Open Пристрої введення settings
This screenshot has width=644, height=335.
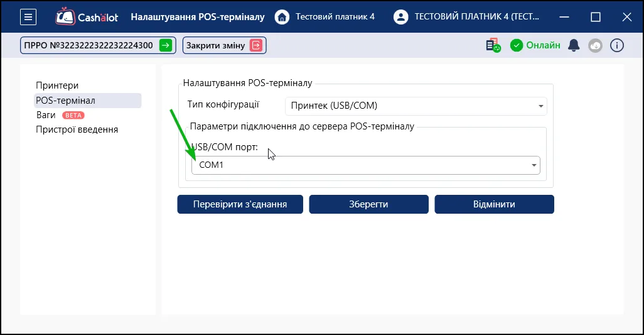pos(77,129)
